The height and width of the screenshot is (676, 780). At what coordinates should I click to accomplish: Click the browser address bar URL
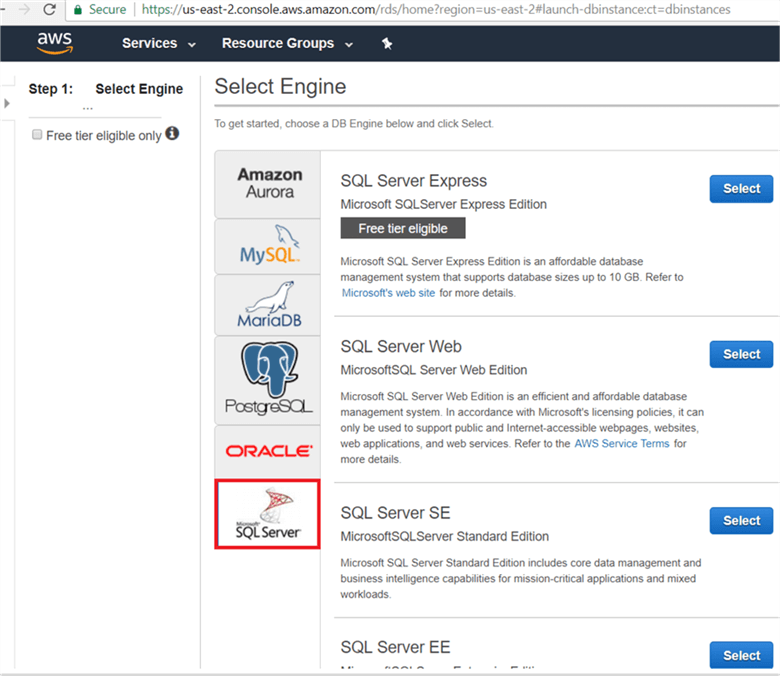436,9
